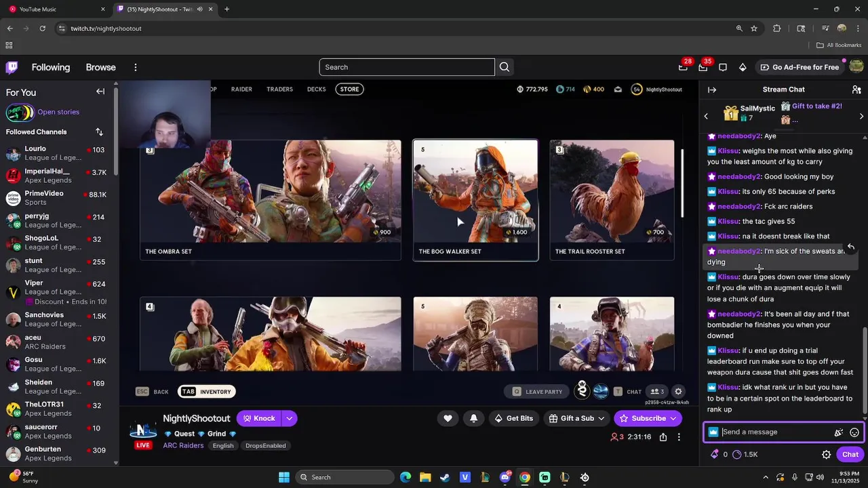This screenshot has width=868, height=488.
Task: Open the emote picker smiley
Action: pos(854,432)
